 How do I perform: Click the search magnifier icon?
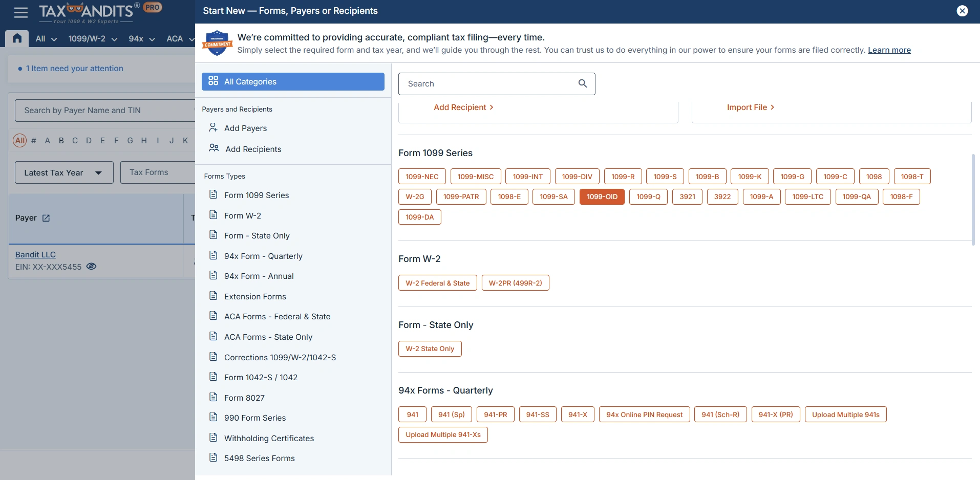coord(582,83)
